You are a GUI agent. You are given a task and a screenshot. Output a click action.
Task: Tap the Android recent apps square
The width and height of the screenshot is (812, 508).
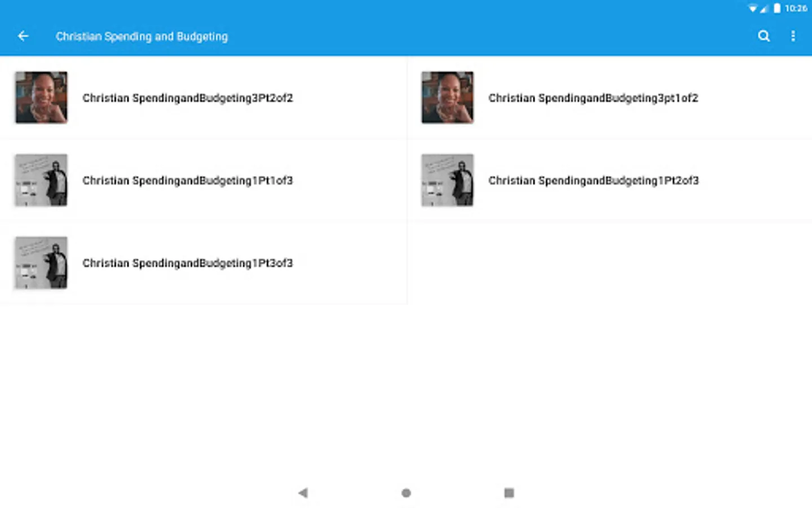point(509,493)
